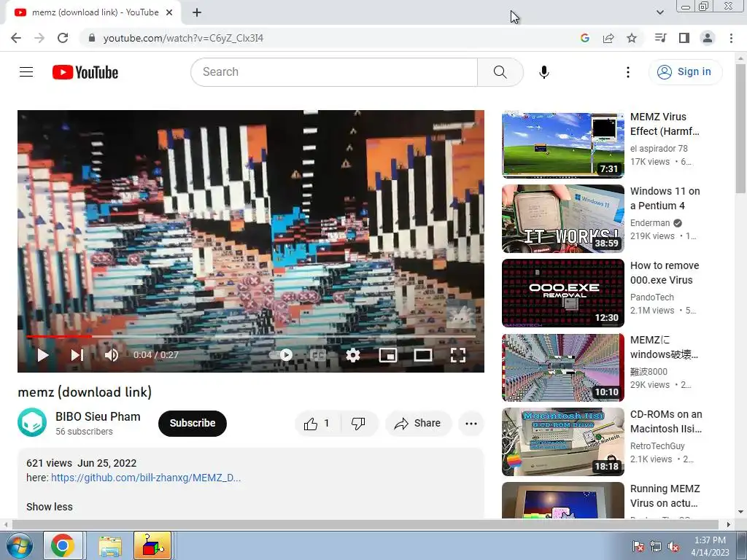This screenshot has height=560, width=747.
Task: Collapse description with Show less
Action: [x=50, y=507]
